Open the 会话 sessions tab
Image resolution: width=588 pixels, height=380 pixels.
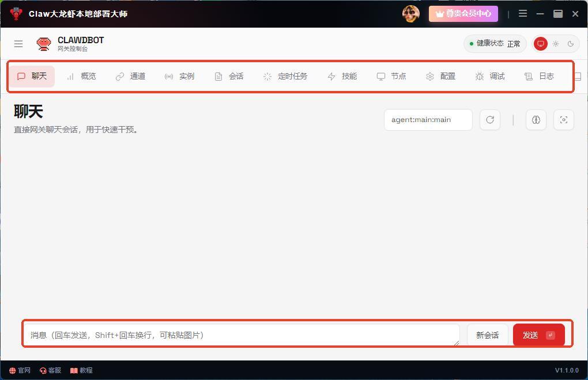(x=229, y=77)
